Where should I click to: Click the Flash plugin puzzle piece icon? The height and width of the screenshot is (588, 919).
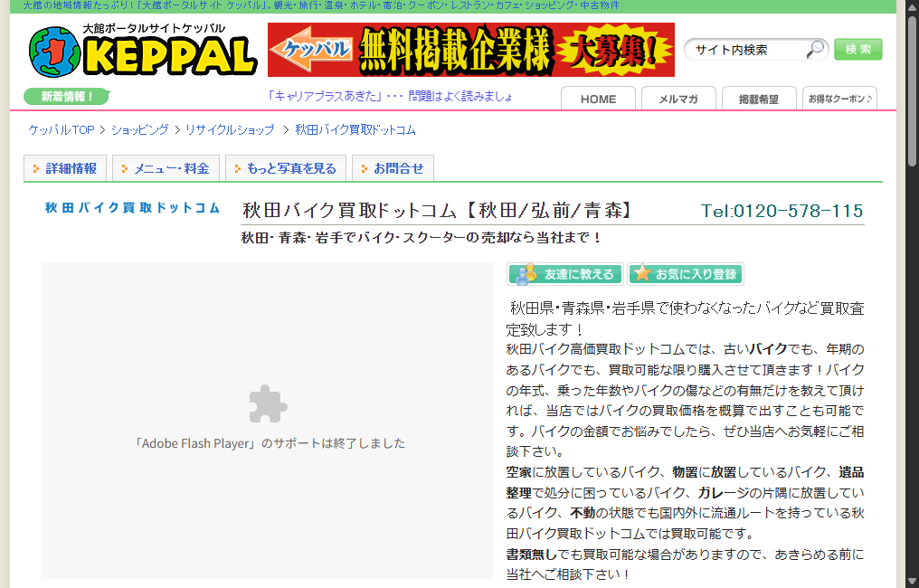[268, 404]
